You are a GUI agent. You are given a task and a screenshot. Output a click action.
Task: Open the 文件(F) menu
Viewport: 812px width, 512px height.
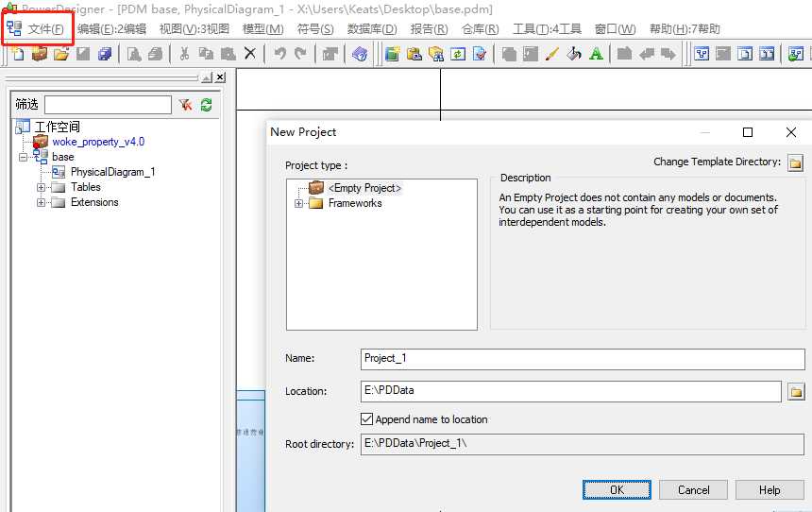tap(45, 29)
